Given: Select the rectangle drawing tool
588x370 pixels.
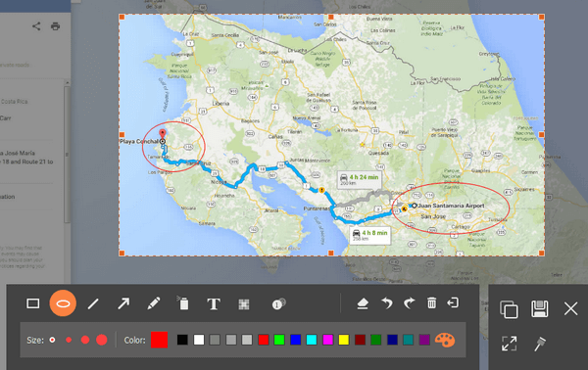Looking at the screenshot, I should pyautogui.click(x=33, y=303).
